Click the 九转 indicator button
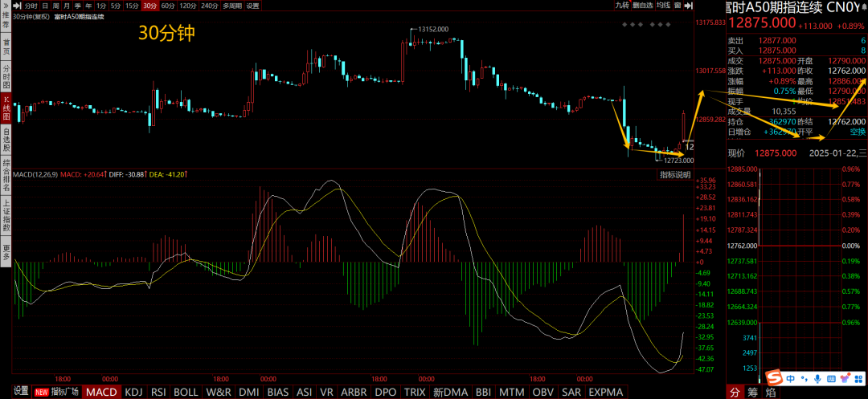This screenshot has width=868, height=399. click(623, 6)
